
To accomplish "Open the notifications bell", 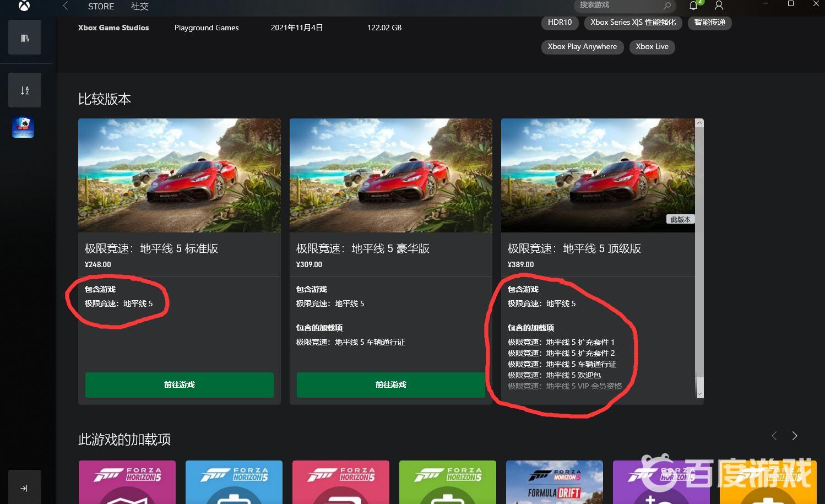I will [x=693, y=6].
